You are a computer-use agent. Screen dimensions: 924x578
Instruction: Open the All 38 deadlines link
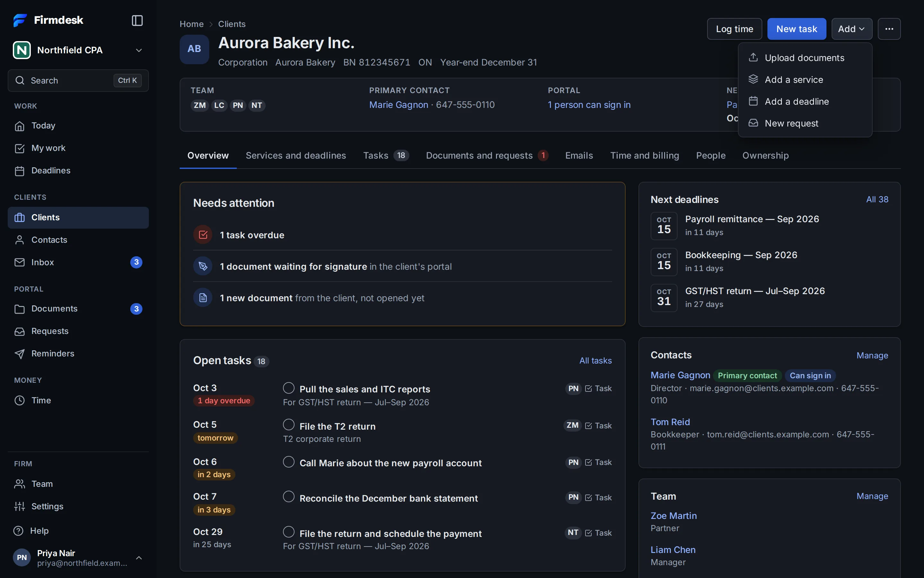pos(877,199)
